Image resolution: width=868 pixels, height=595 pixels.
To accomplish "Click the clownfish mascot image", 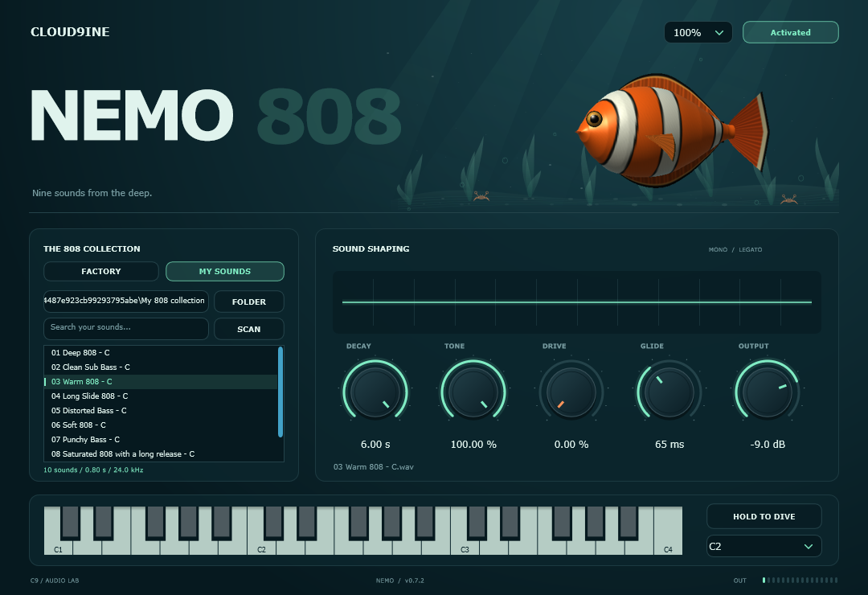I will click(x=673, y=131).
